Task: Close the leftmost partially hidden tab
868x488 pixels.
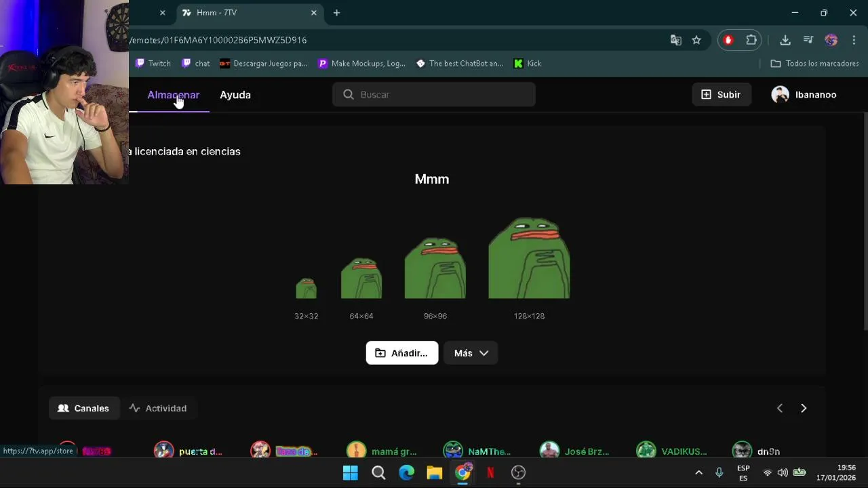Action: pos(162,12)
